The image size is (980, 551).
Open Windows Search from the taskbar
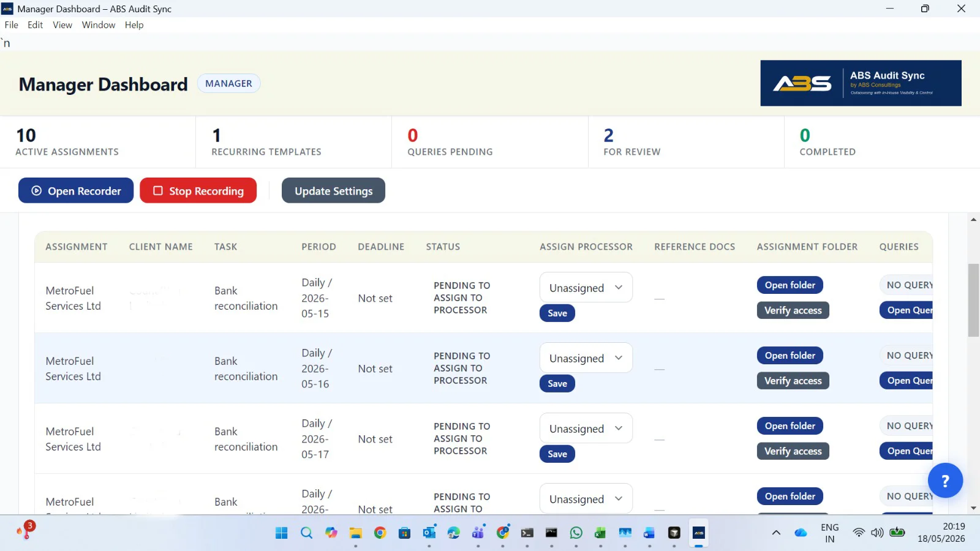(306, 533)
